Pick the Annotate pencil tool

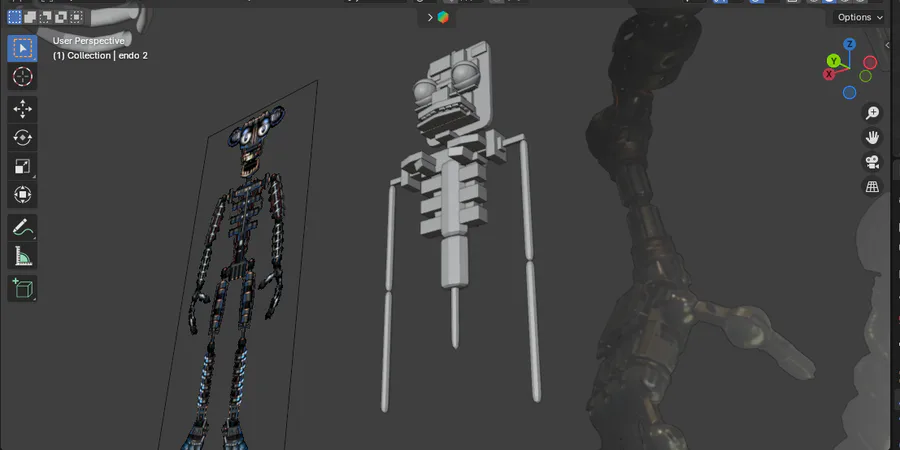pyautogui.click(x=22, y=228)
